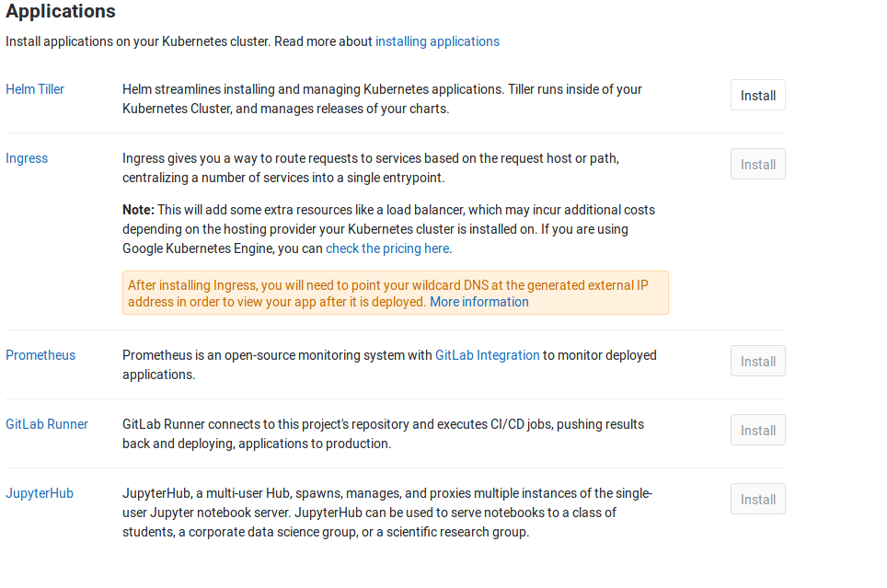Open the installing applications documentation link
The width and height of the screenshot is (887, 588).
click(x=437, y=41)
